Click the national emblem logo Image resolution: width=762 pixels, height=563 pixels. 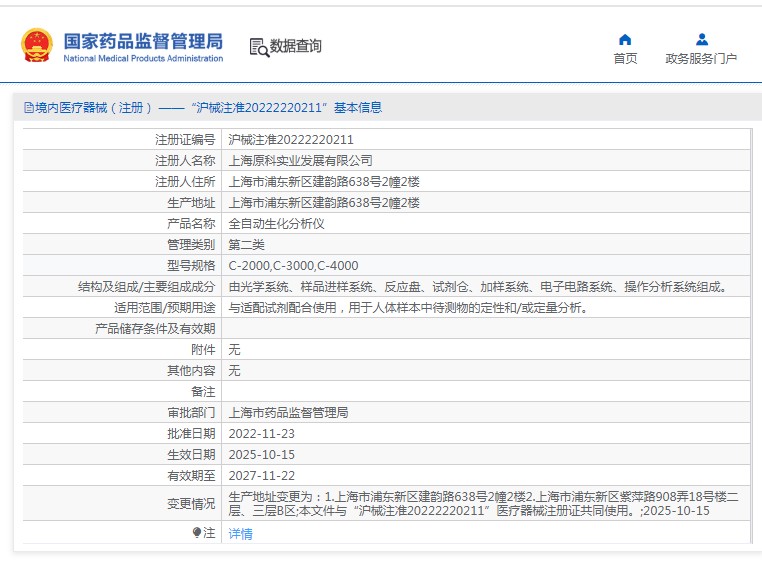pos(37,46)
